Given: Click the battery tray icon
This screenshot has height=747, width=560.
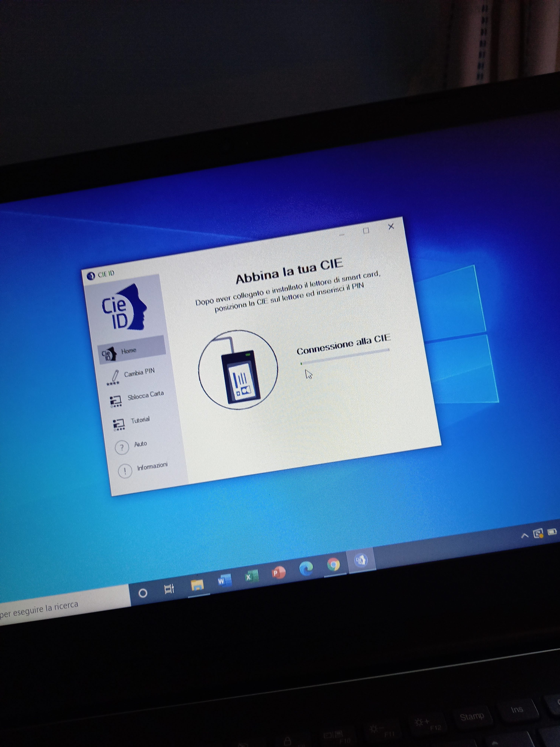Looking at the screenshot, I should point(552,532).
